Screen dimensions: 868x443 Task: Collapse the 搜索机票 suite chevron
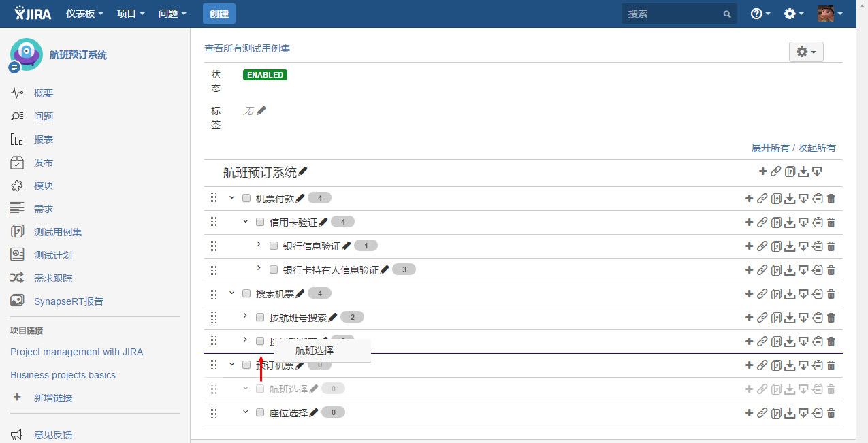click(x=231, y=293)
